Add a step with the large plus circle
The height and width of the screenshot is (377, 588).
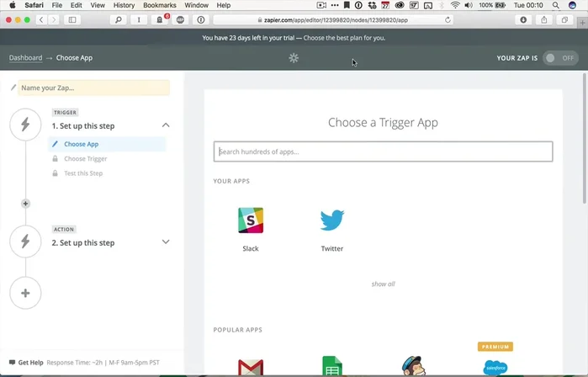click(25, 293)
